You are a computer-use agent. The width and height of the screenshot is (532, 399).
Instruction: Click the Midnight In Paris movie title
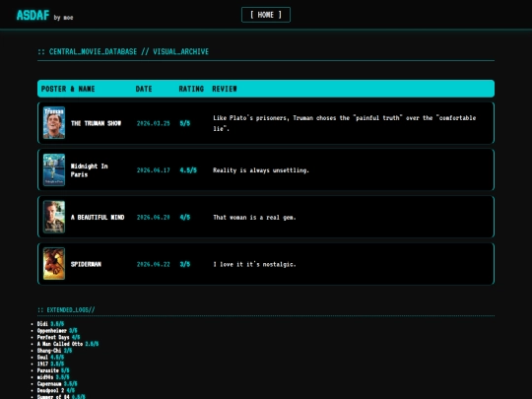tap(89, 170)
